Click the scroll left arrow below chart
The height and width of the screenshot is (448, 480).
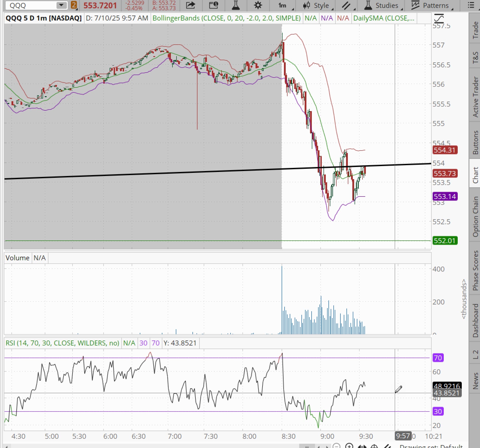(x=7, y=446)
